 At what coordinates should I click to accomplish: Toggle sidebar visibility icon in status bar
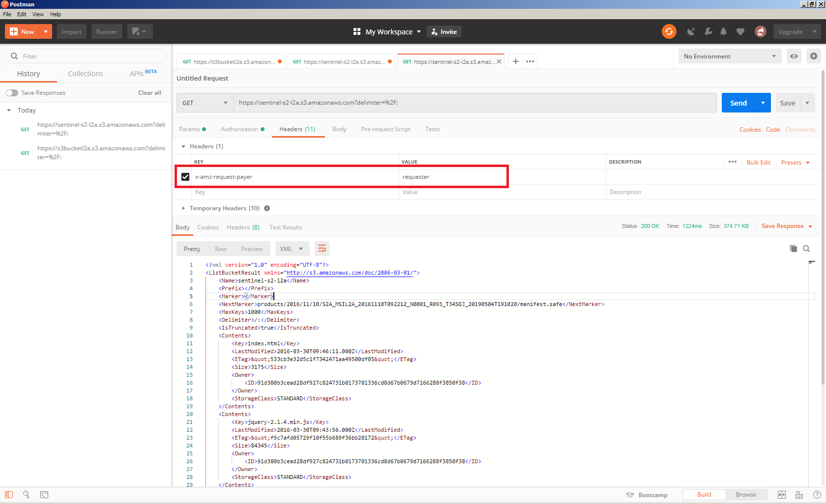(x=9, y=495)
